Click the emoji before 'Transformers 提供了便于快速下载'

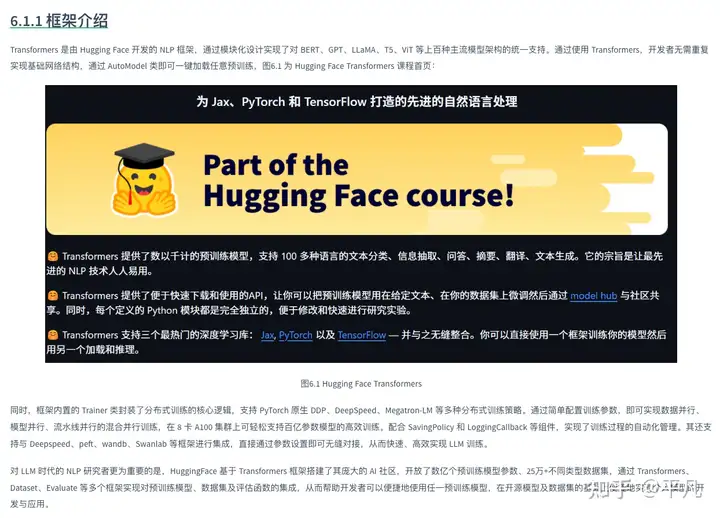[53, 296]
